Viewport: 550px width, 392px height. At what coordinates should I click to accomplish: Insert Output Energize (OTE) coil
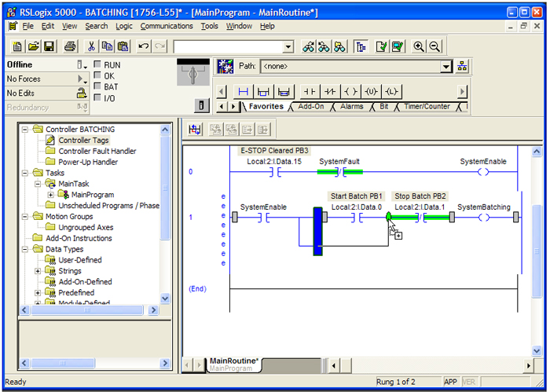click(x=350, y=92)
